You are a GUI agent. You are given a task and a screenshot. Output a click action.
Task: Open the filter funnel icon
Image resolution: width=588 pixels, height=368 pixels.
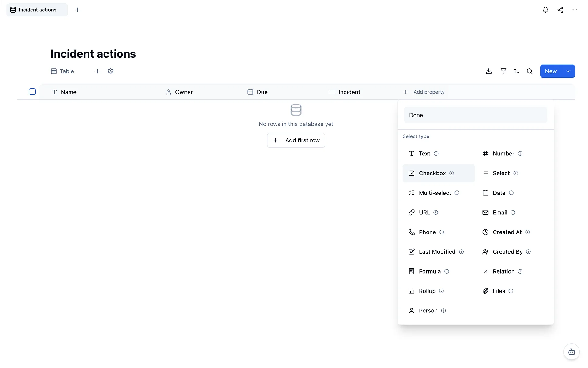point(503,71)
